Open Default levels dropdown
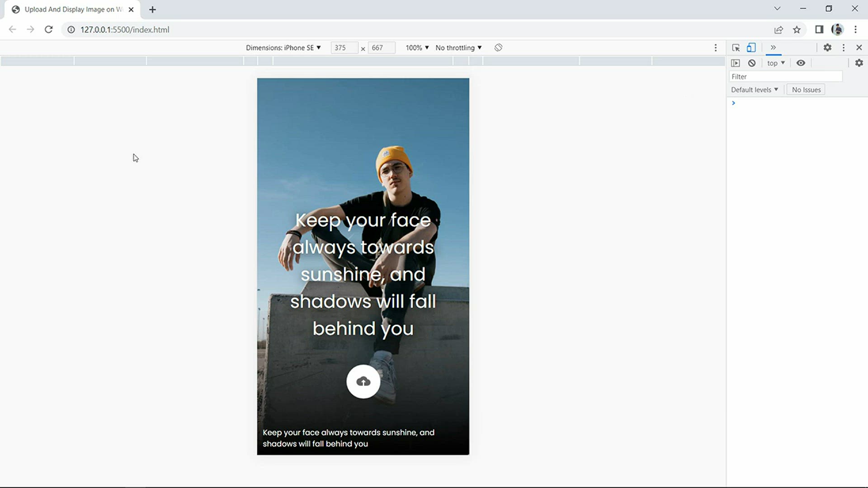This screenshot has width=868, height=488. coord(755,89)
